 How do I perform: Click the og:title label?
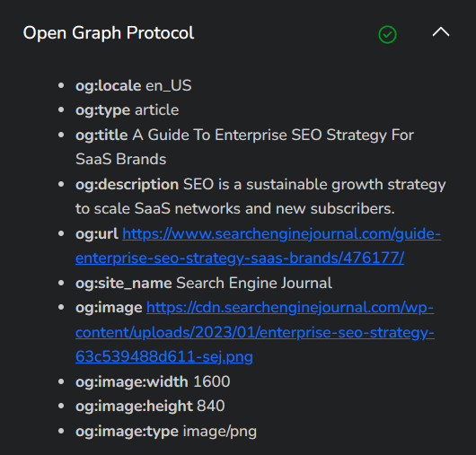[101, 135]
